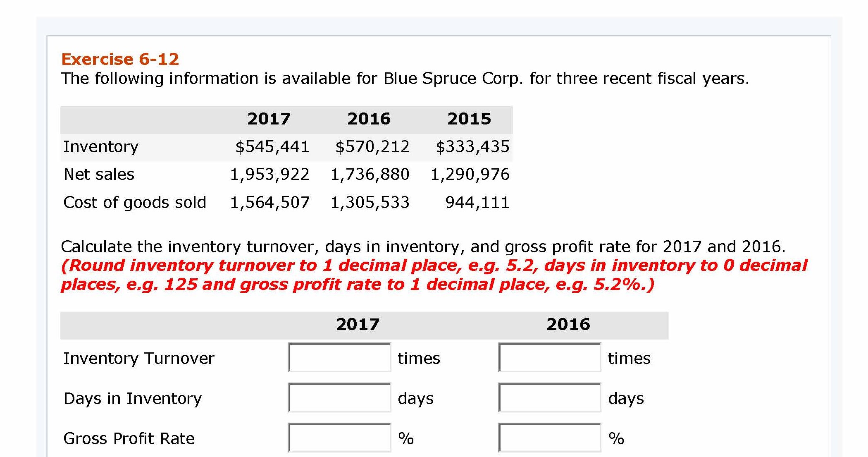Click the 2017 inventory value $545,441
Viewport: 868px width, 457px height.
click(272, 147)
